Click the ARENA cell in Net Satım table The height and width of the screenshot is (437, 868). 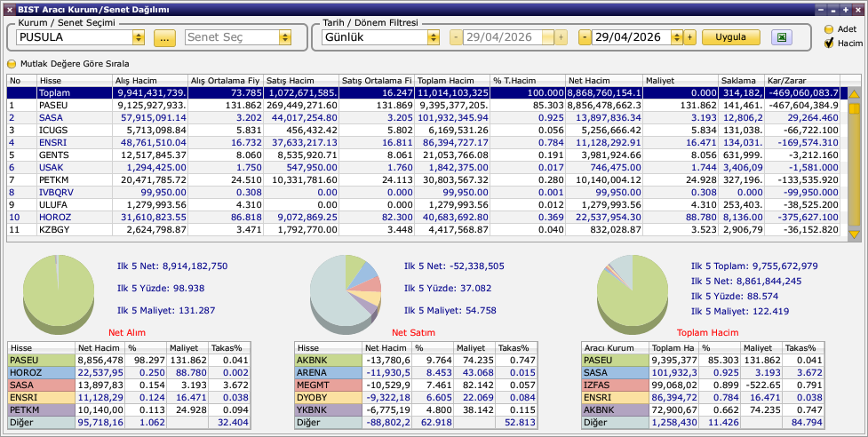coord(329,373)
